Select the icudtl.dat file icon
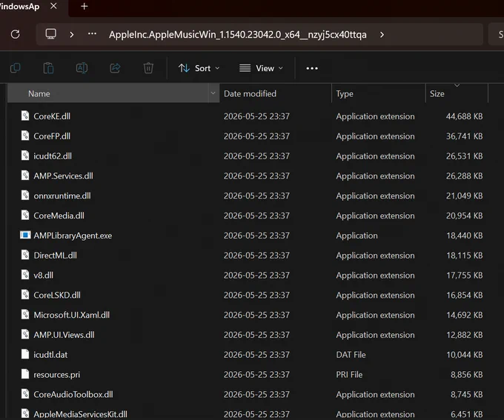504x420 pixels. (25, 355)
